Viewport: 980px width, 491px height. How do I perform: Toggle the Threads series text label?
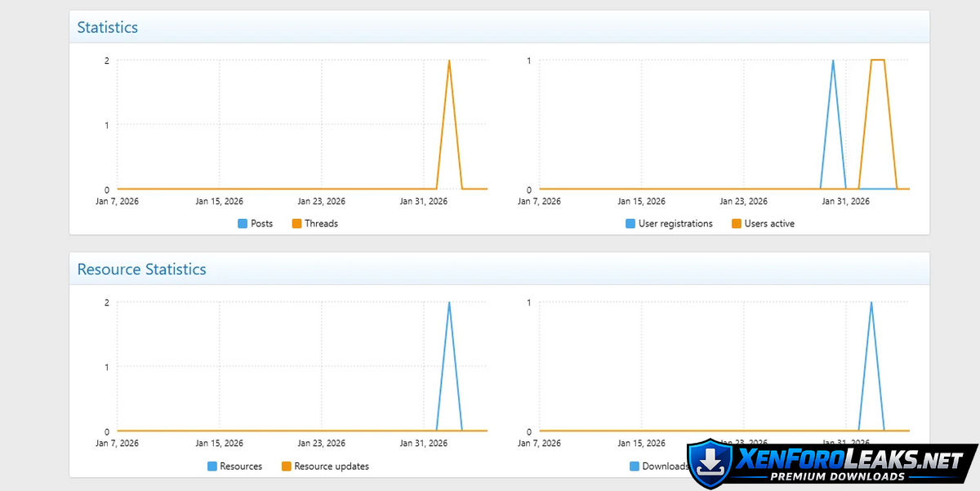(321, 224)
